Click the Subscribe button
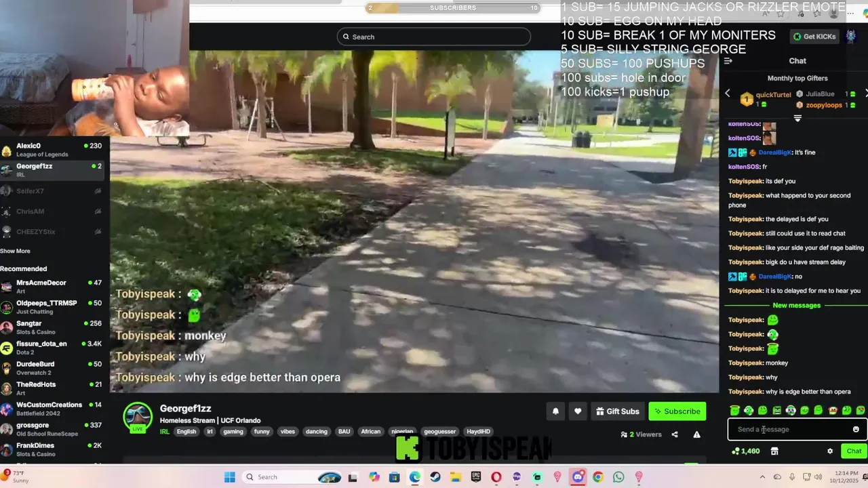 677,411
